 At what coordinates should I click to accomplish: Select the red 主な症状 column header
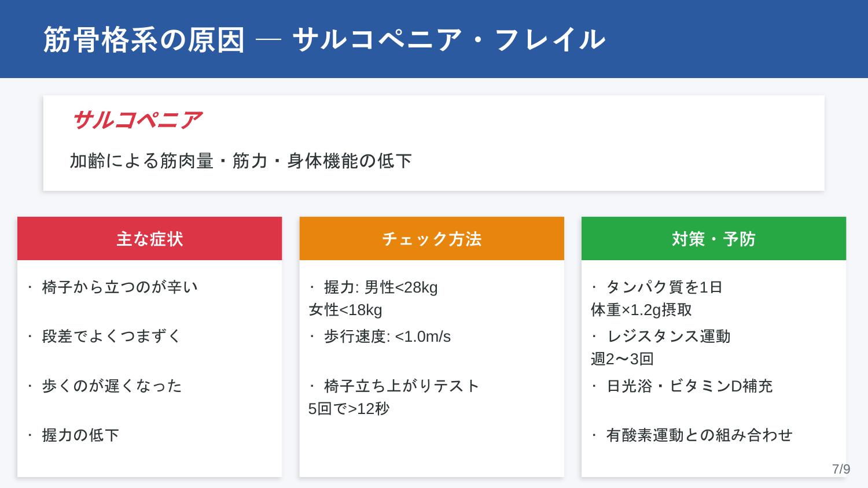[149, 239]
